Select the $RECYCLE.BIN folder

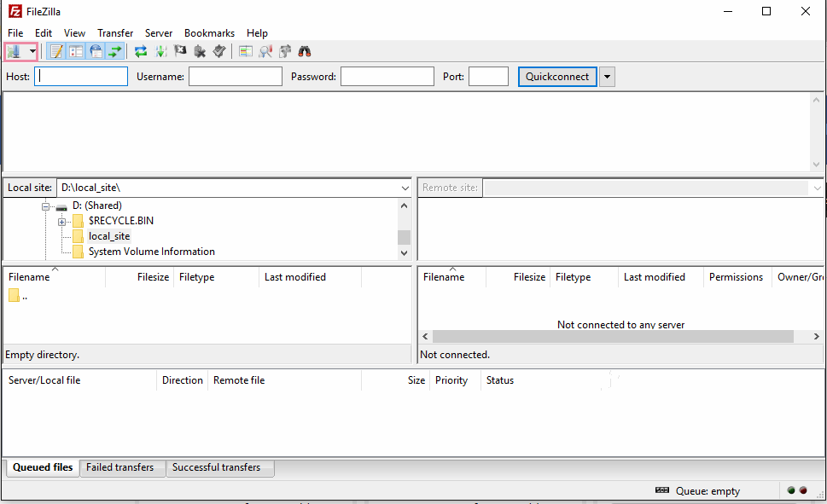pyautogui.click(x=121, y=221)
